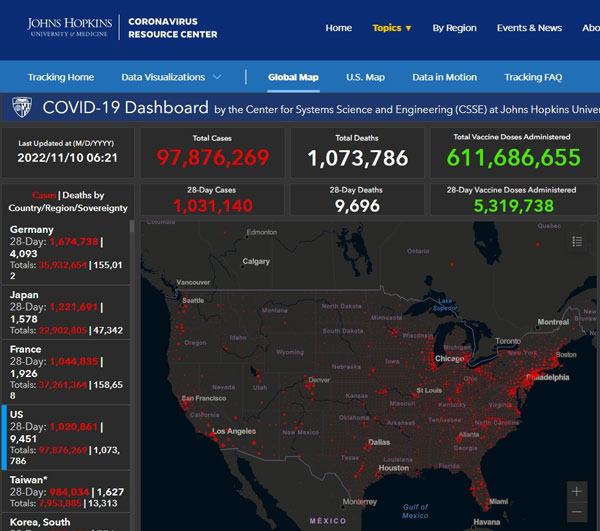Click the Denver label on the map
Screen dimensions: 600x531
tap(319, 380)
